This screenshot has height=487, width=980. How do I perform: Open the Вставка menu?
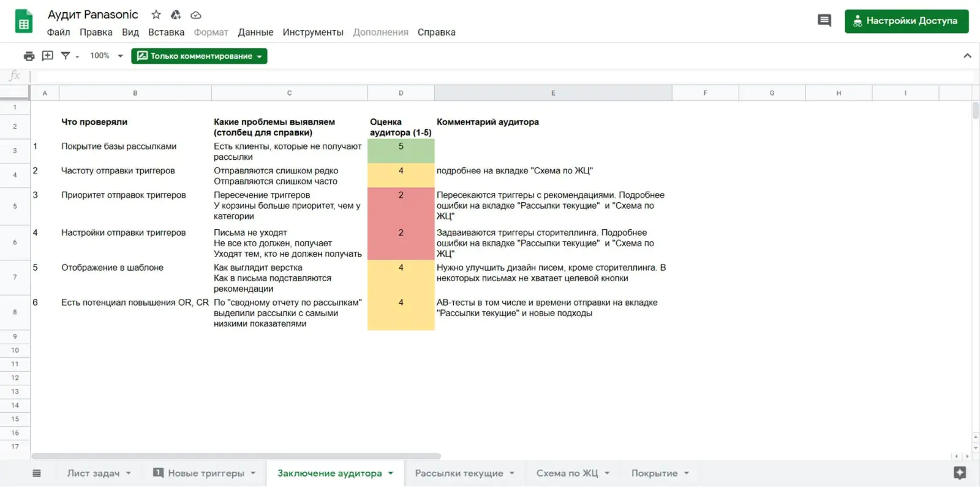tap(166, 32)
